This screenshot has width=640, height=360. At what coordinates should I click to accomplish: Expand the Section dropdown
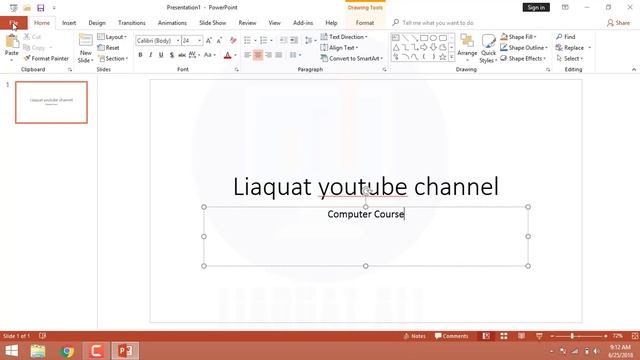click(x=113, y=58)
